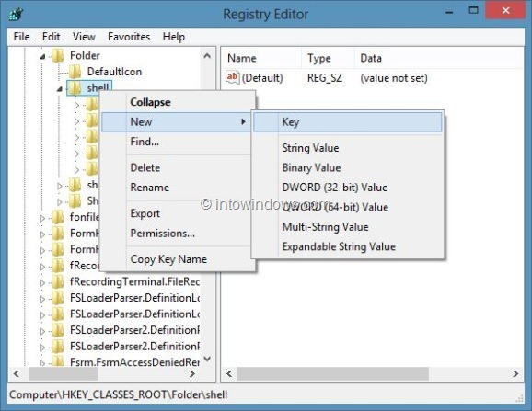This screenshot has height=411, width=532.
Task: Minimize the Registry Editor window
Action: [449, 12]
